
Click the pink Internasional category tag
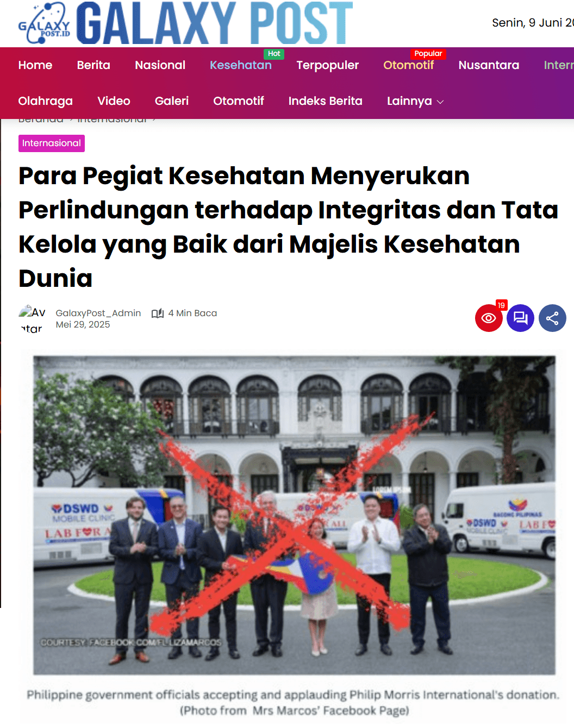(52, 143)
